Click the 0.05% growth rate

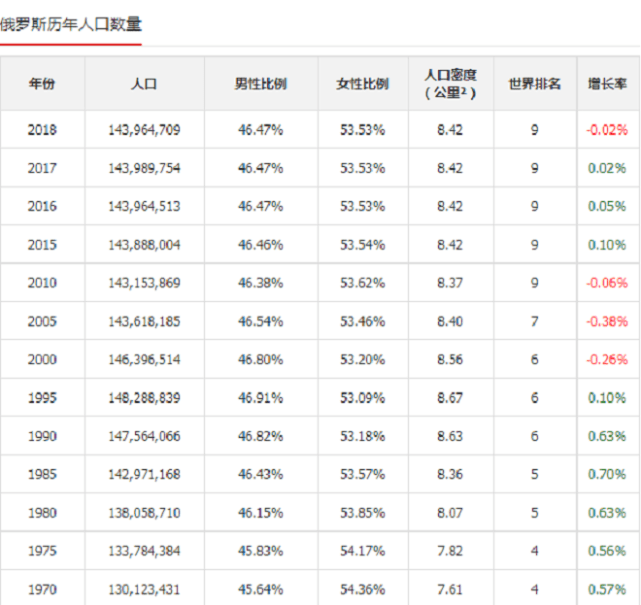pyautogui.click(x=607, y=206)
